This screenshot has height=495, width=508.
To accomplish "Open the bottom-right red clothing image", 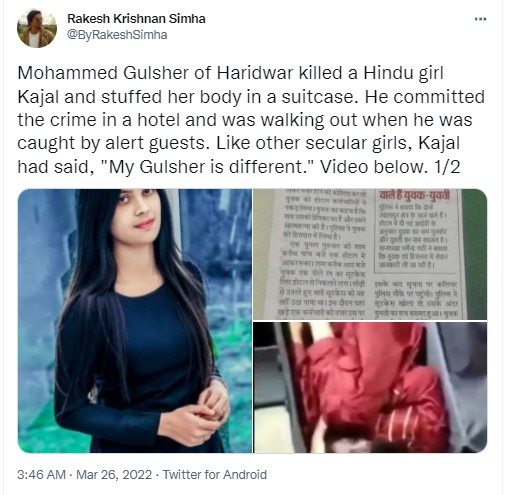I will point(370,387).
